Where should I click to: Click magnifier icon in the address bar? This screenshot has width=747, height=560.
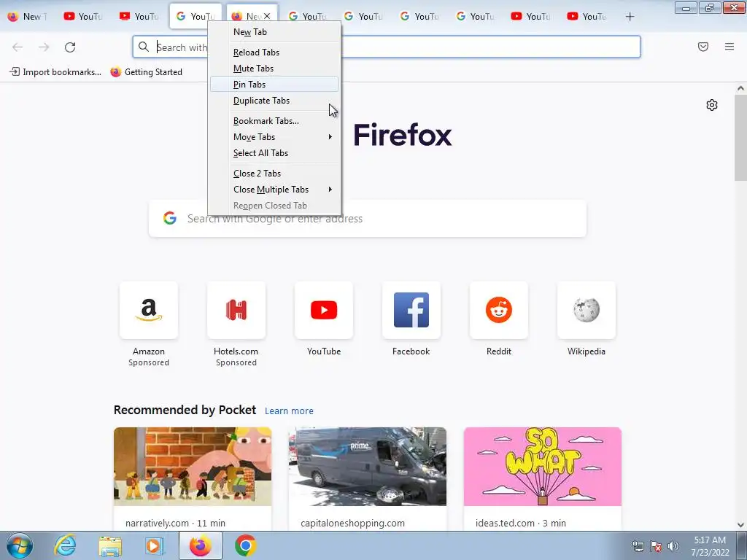tap(144, 47)
